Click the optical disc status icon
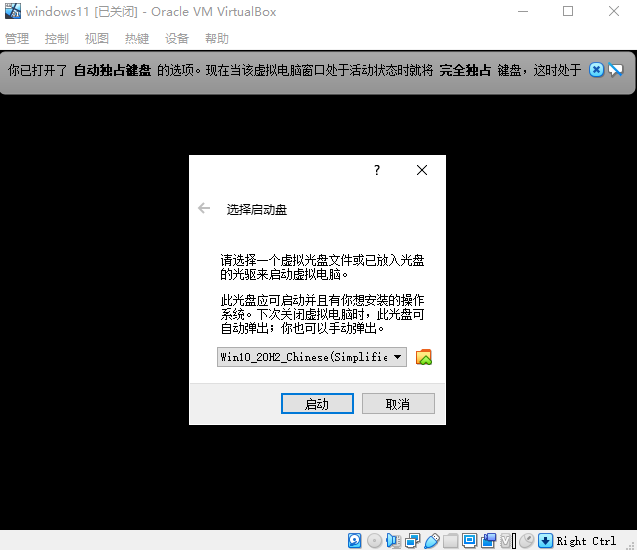 pos(374,541)
